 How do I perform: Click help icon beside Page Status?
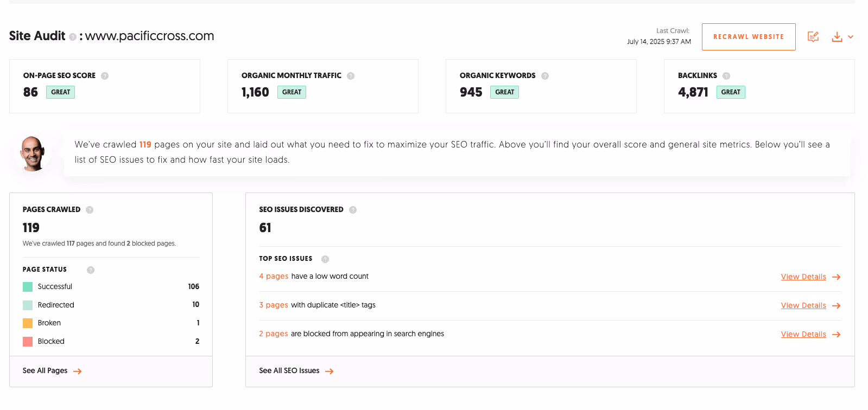point(91,270)
